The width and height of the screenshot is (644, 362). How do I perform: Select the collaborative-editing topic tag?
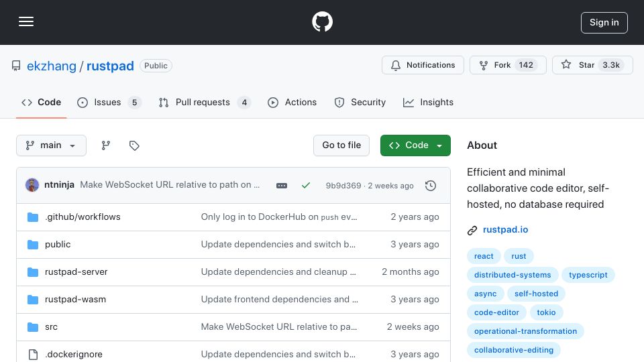pos(514,350)
